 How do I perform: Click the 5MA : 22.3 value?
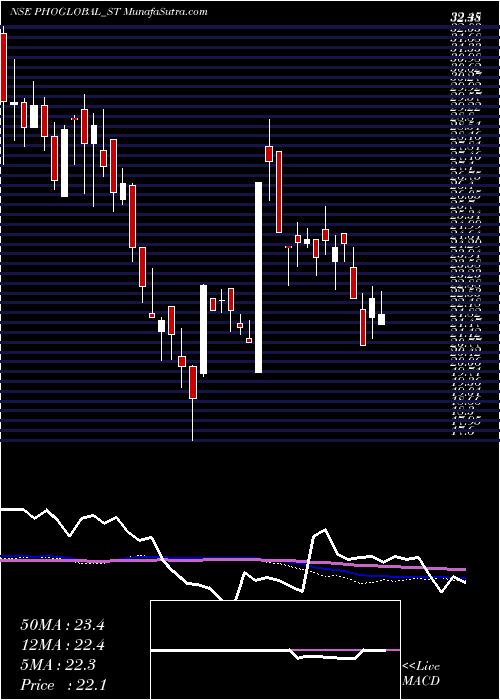click(x=58, y=665)
